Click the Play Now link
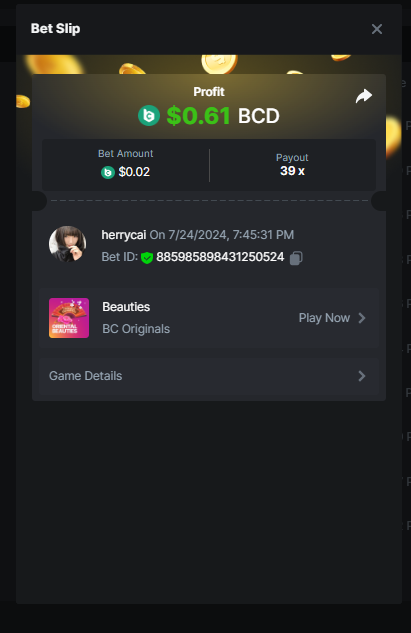 click(324, 318)
